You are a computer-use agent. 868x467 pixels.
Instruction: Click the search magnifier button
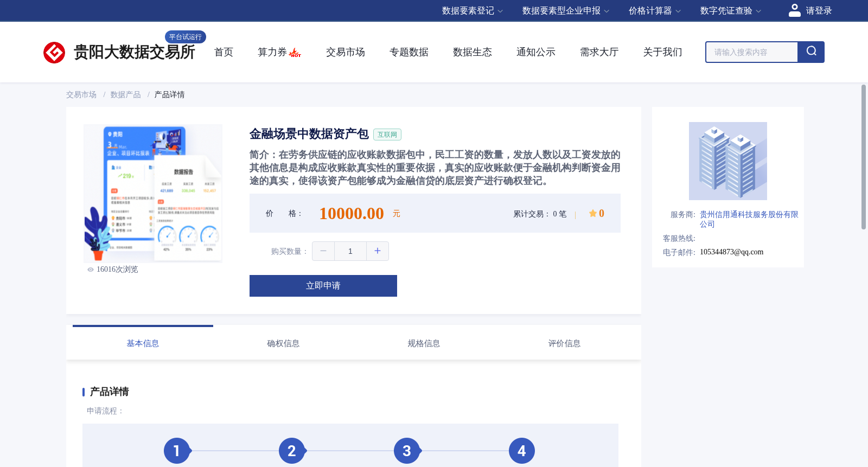point(811,52)
